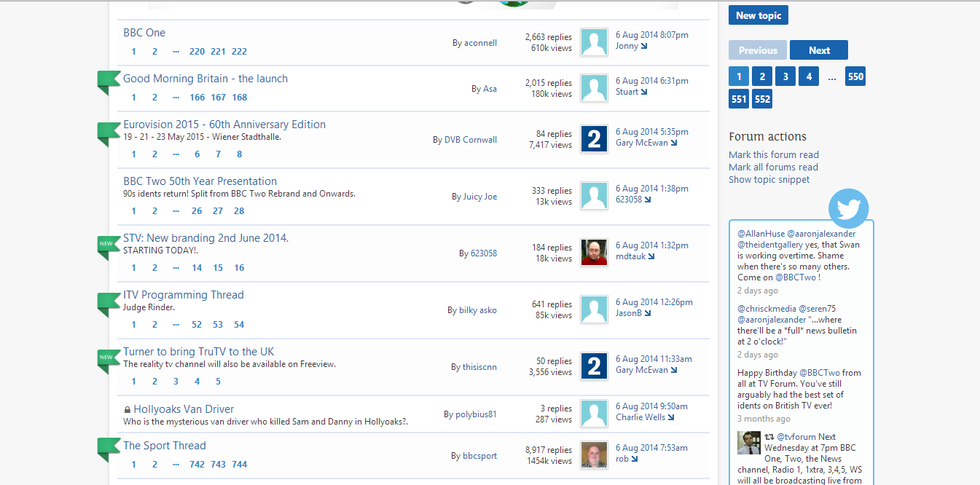Click the Next page button
980x485 pixels.
819,50
